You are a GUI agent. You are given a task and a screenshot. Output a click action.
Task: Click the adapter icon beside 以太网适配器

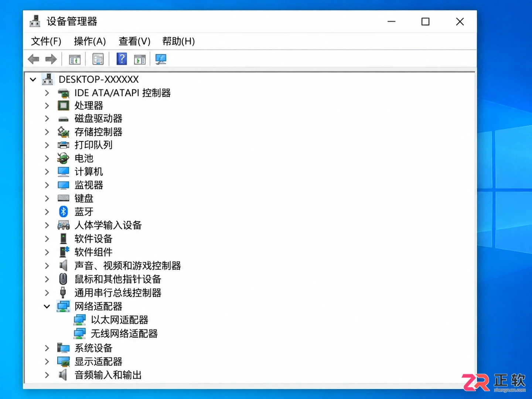point(79,320)
